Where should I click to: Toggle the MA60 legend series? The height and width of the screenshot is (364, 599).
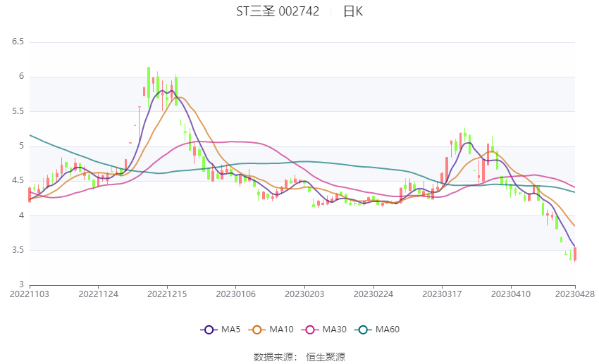tap(377, 330)
